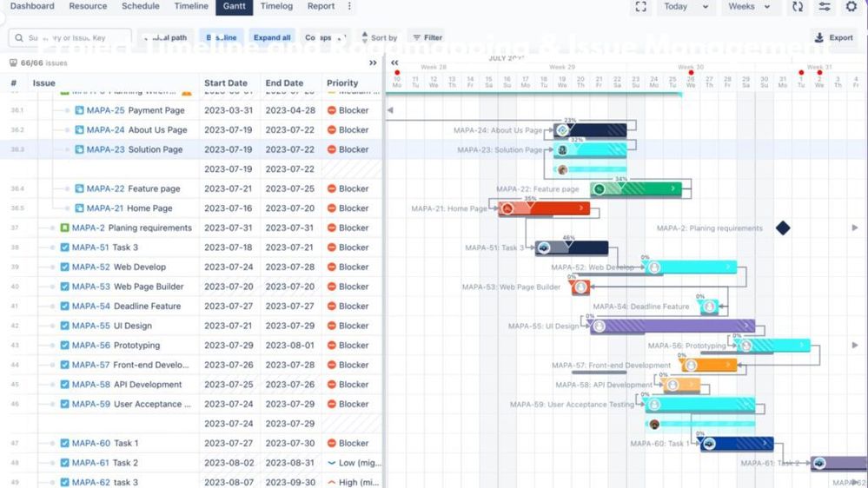868x488 pixels.
Task: Click the Collapse all button
Action: [326, 37]
